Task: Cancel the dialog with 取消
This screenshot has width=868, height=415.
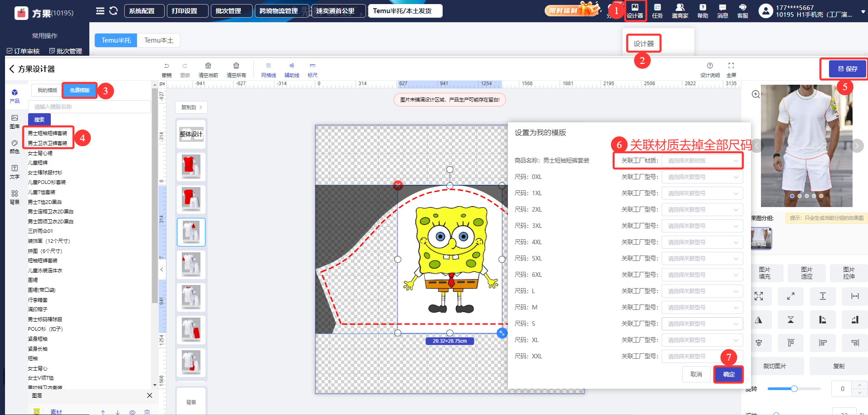Action: 696,374
